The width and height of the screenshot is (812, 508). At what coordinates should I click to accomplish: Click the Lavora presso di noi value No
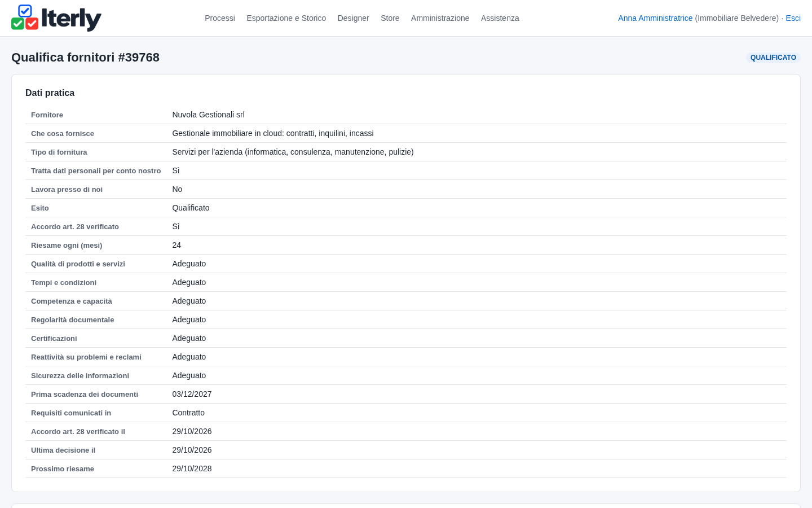[x=177, y=189]
